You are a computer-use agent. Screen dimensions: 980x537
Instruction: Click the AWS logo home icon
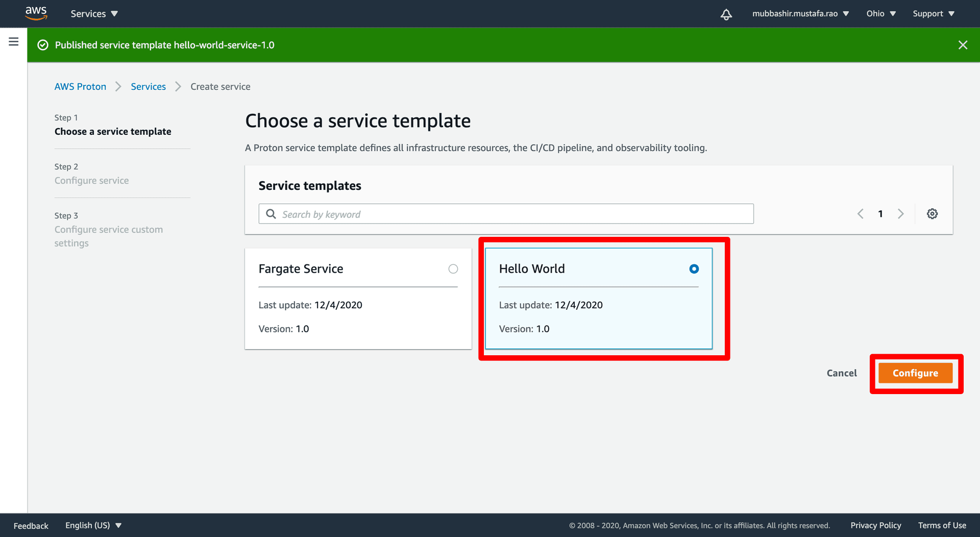pyautogui.click(x=36, y=13)
